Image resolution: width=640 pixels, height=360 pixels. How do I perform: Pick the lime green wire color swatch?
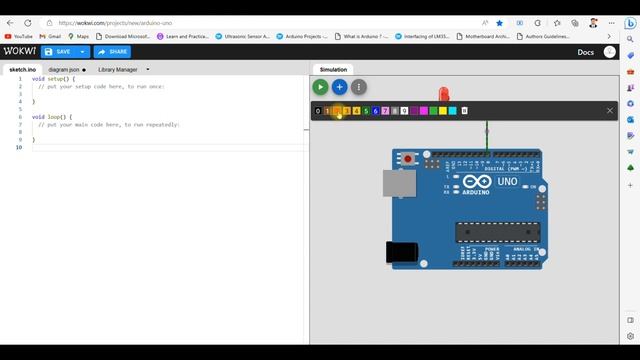coord(433,111)
